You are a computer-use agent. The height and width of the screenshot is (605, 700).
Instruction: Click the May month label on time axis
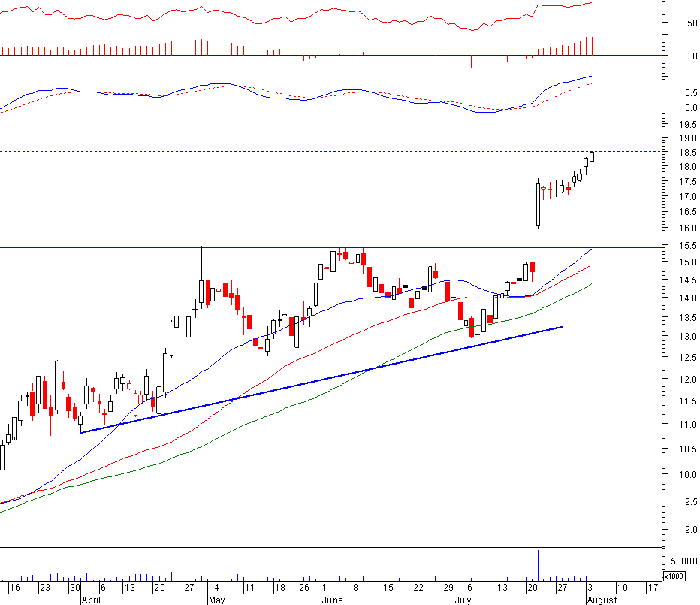(217, 600)
